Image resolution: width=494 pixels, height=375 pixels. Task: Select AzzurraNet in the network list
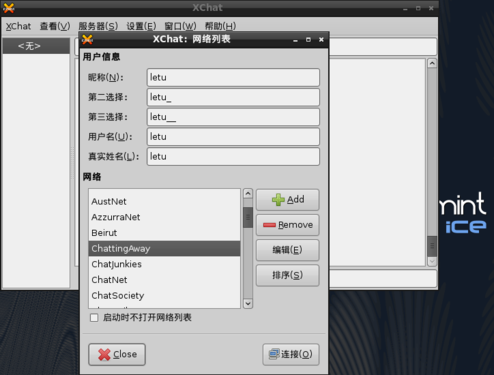tap(164, 217)
